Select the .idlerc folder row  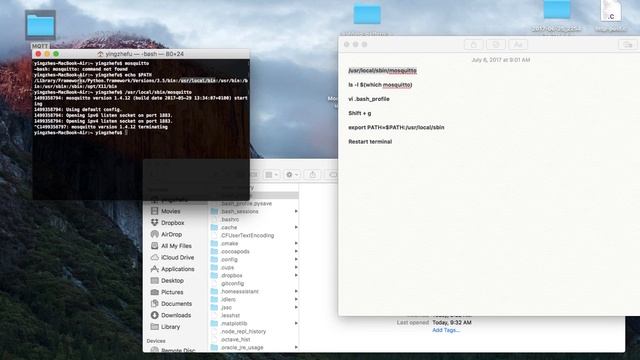(254, 299)
